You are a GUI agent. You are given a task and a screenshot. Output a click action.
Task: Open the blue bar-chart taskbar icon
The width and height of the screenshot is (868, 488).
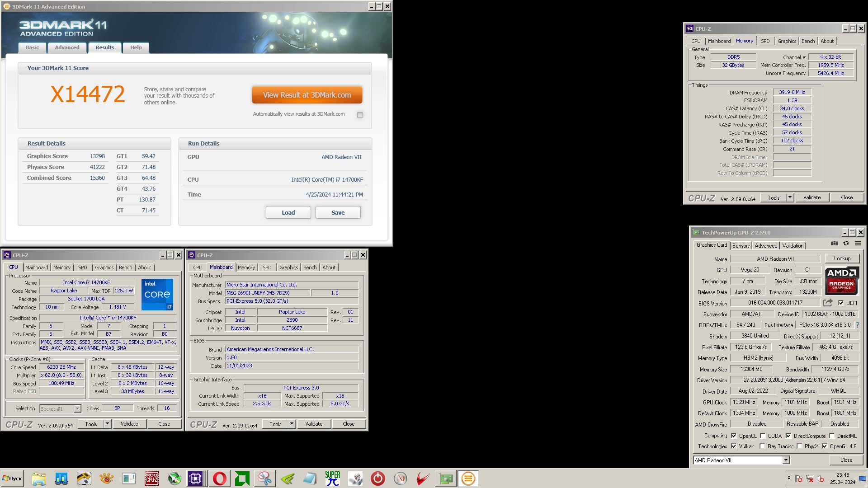coord(61,479)
